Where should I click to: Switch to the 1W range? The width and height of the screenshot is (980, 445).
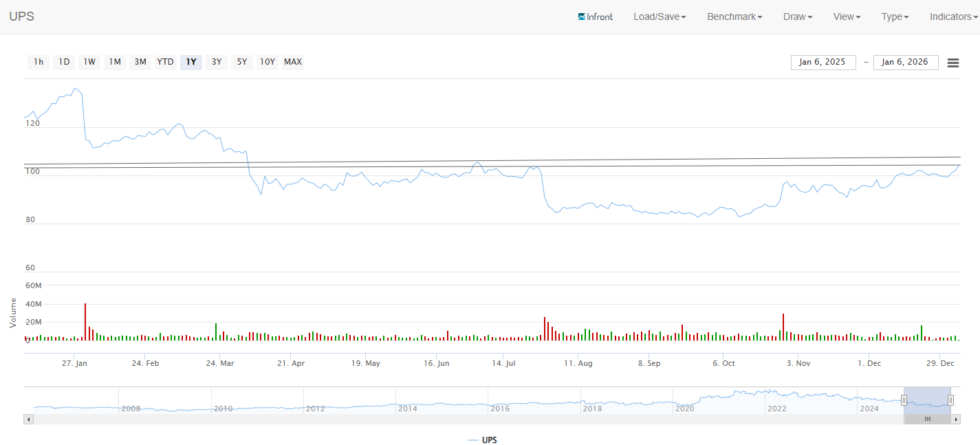(x=89, y=62)
